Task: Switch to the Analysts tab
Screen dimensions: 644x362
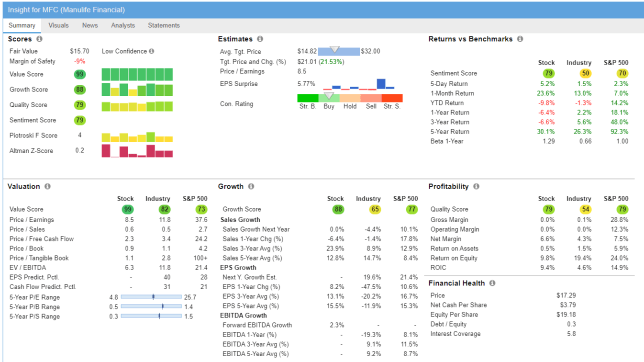Action: tap(123, 25)
